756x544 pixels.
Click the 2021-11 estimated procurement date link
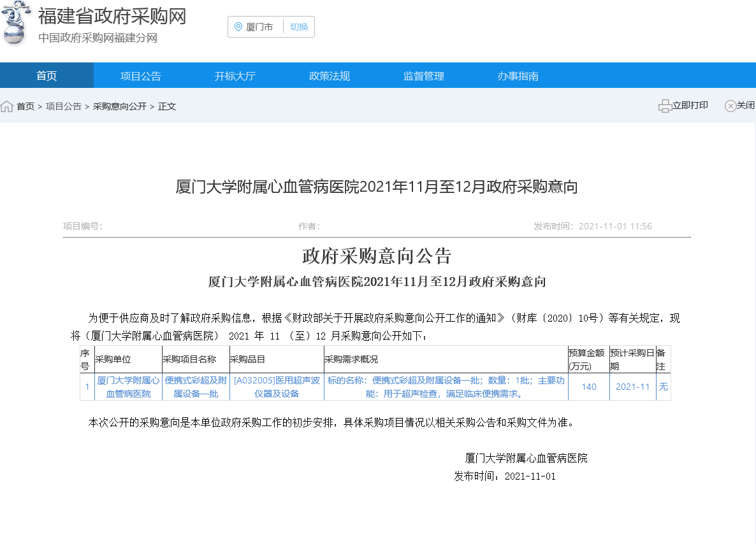tap(632, 387)
